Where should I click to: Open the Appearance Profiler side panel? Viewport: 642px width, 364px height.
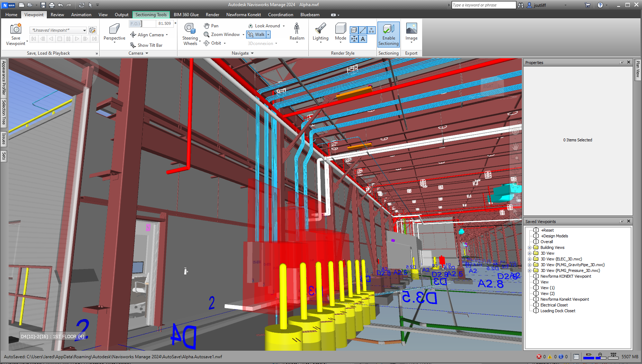point(4,78)
